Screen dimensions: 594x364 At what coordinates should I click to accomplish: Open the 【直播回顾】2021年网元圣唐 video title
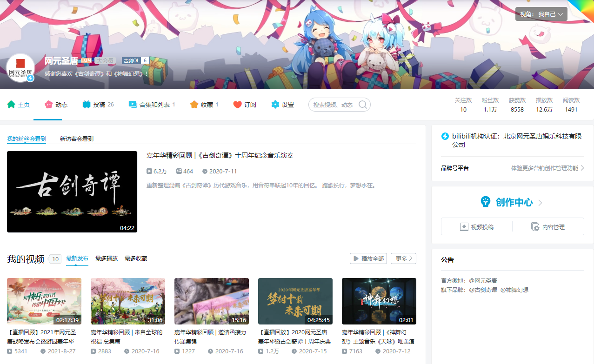pyautogui.click(x=43, y=337)
